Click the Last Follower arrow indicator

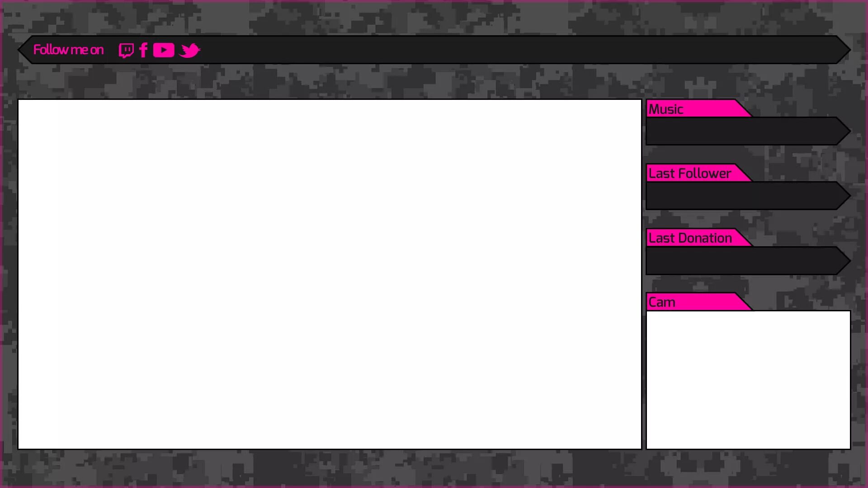tap(845, 196)
